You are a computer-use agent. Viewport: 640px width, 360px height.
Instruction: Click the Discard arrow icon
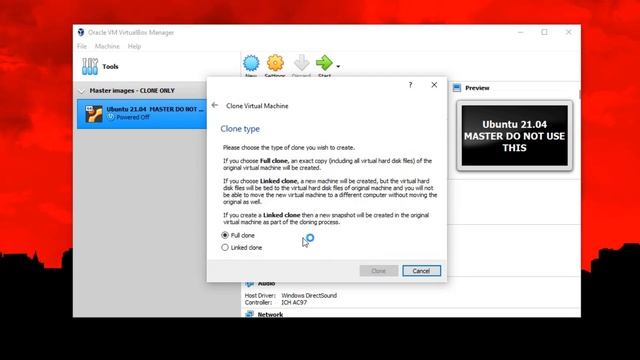[302, 63]
